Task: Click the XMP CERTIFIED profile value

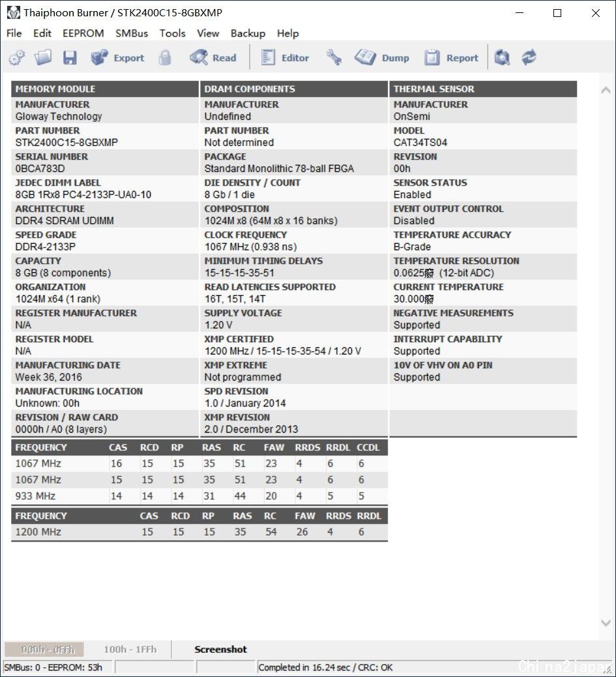Action: pos(282,351)
